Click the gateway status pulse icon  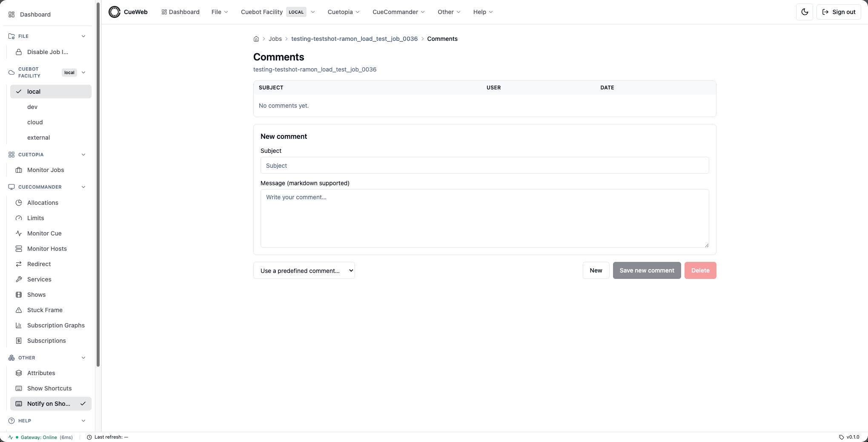pyautogui.click(x=11, y=437)
